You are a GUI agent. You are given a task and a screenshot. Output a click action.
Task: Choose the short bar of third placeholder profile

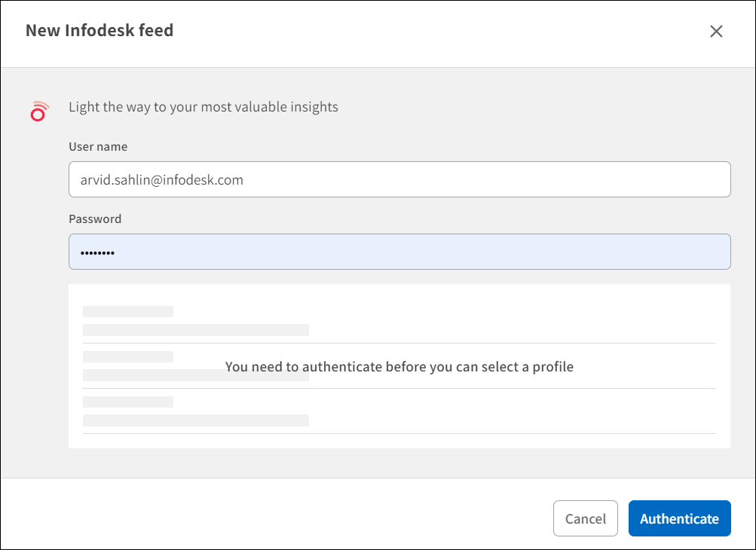click(128, 402)
